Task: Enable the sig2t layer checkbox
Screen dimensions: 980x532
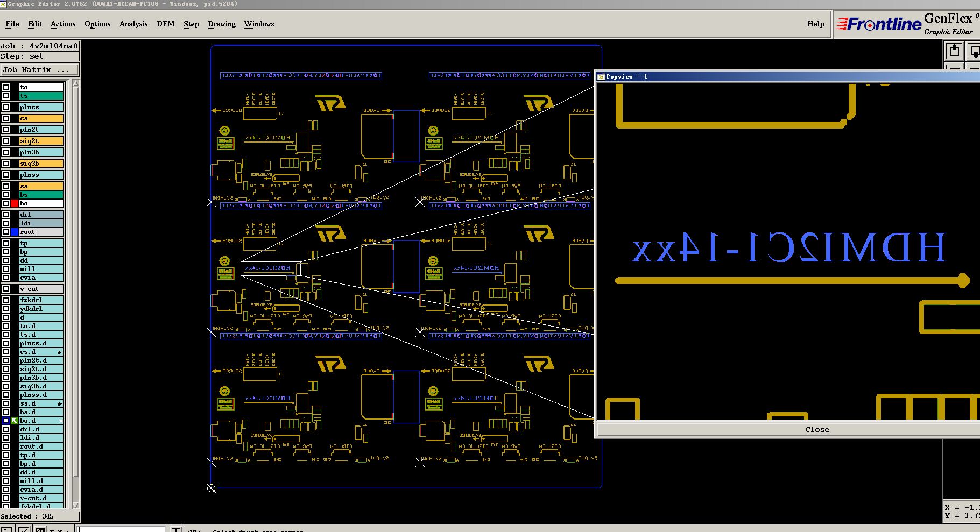Action: click(6, 141)
